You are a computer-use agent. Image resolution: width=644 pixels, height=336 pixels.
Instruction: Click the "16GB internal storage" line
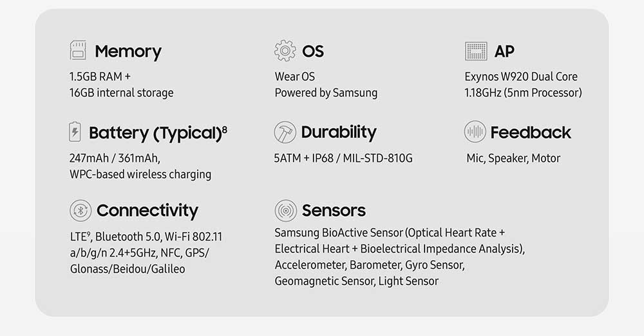coord(121,93)
